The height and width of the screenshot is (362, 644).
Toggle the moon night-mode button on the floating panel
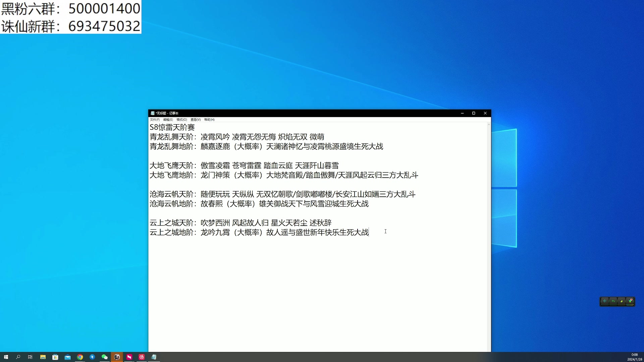622,301
